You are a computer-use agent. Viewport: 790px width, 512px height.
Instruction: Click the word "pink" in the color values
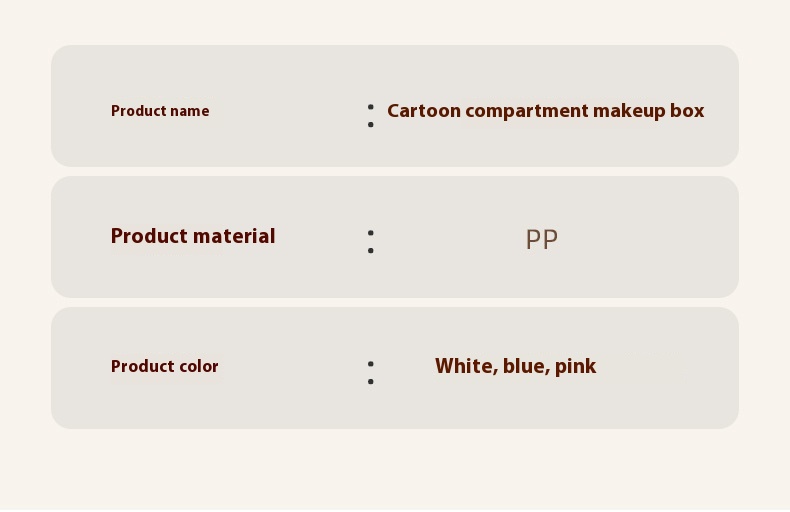pos(575,366)
